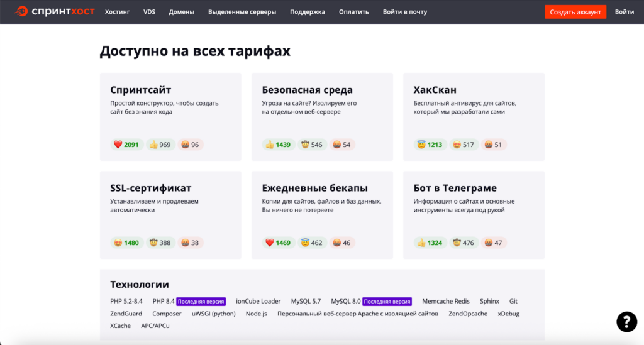The width and height of the screenshot is (644, 345).
Task: Click the Memcache Redis label
Action: 446,301
